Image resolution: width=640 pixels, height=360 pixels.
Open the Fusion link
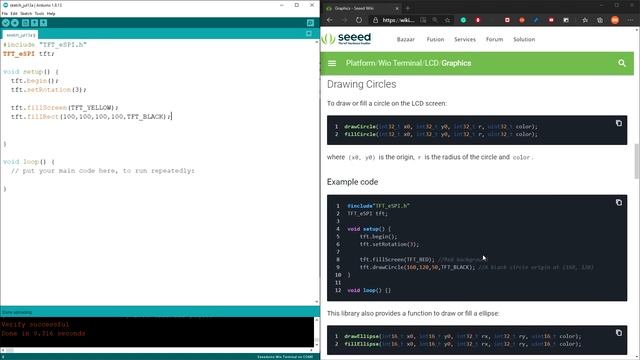[x=435, y=40]
